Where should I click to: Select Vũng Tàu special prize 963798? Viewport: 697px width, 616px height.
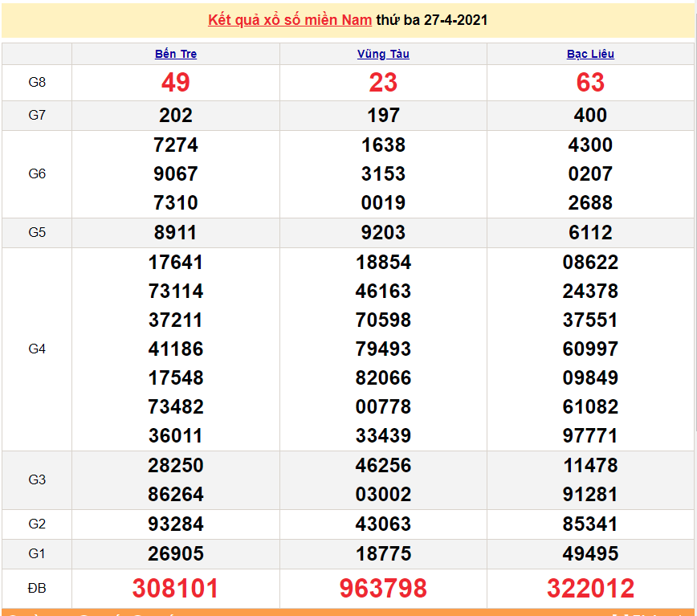coord(383,589)
